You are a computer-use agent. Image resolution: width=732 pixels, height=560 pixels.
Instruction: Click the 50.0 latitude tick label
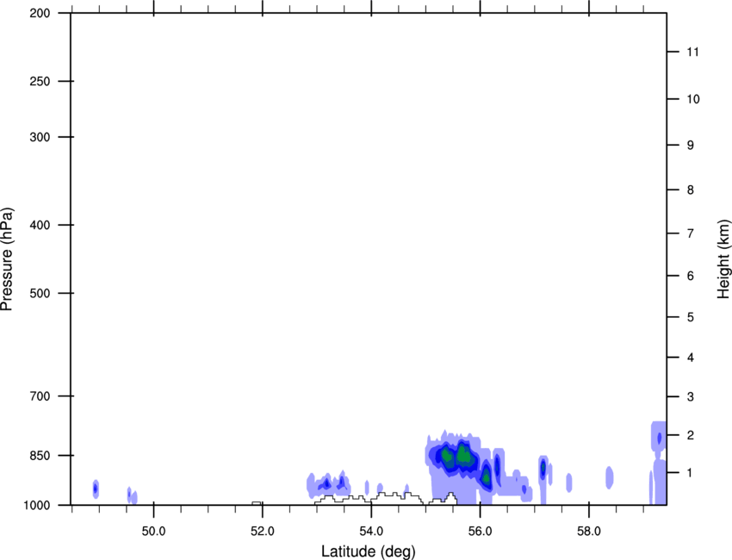click(153, 529)
